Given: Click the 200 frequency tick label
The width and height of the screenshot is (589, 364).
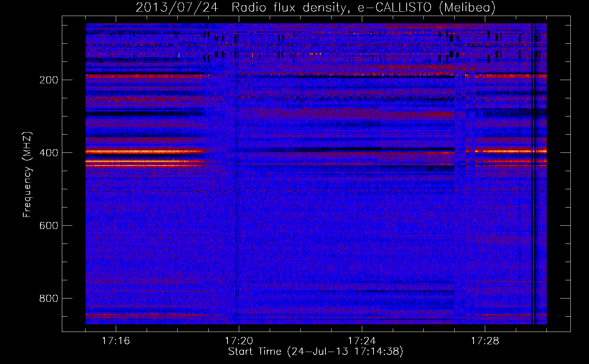Looking at the screenshot, I should point(49,80).
